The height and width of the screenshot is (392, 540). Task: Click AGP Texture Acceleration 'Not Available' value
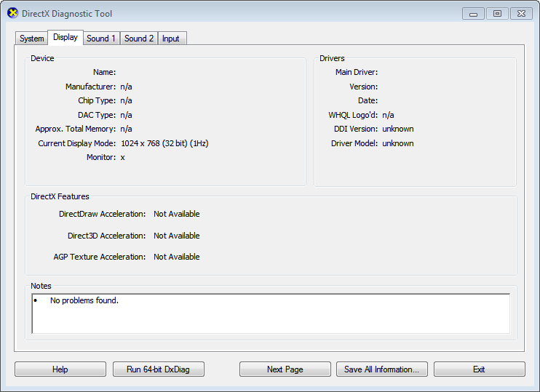177,257
